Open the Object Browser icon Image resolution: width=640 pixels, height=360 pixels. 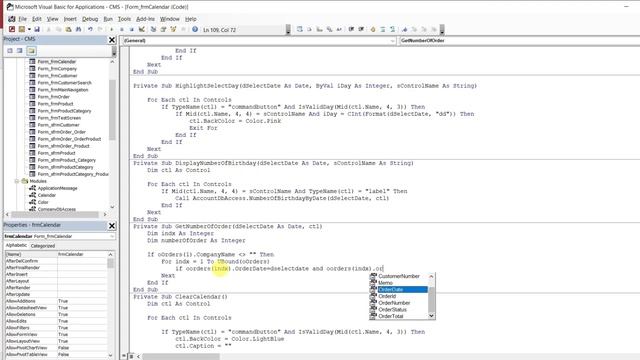click(x=173, y=29)
